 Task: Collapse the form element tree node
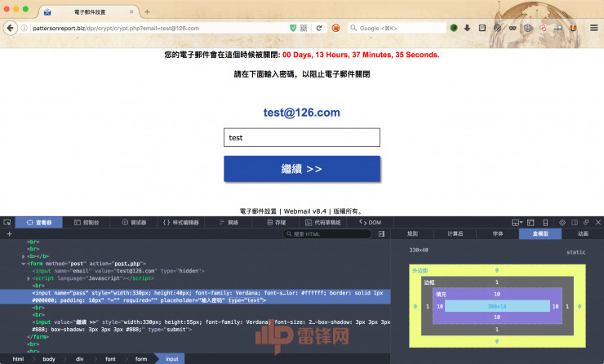point(24,264)
